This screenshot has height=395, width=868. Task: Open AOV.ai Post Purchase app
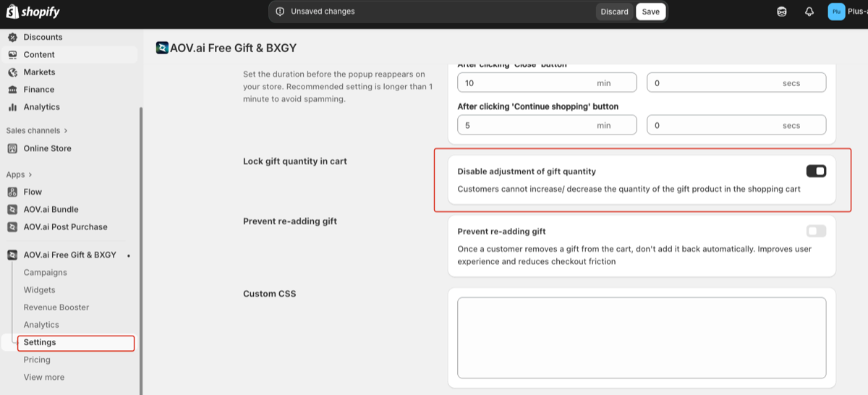pyautogui.click(x=65, y=226)
